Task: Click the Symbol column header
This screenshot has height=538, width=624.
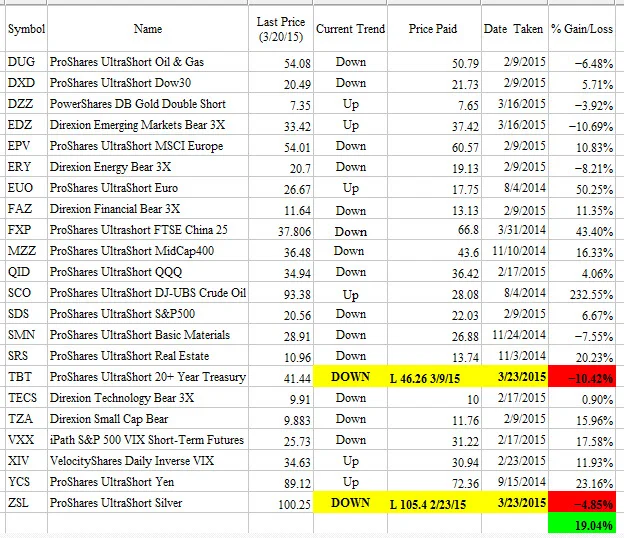Action: (x=26, y=29)
